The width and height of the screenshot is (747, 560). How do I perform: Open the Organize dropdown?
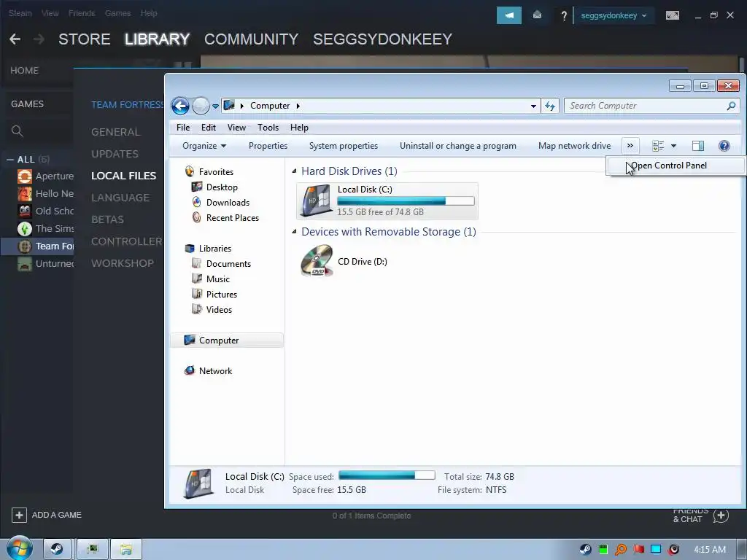coord(204,146)
